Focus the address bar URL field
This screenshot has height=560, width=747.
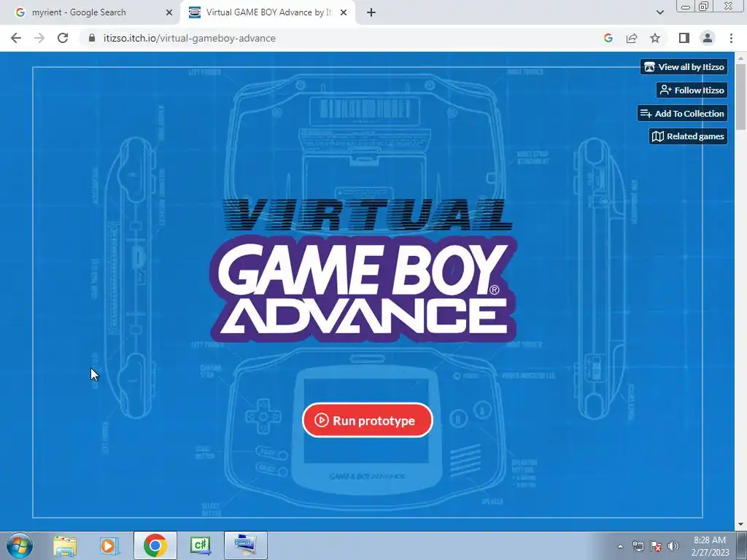point(343,38)
